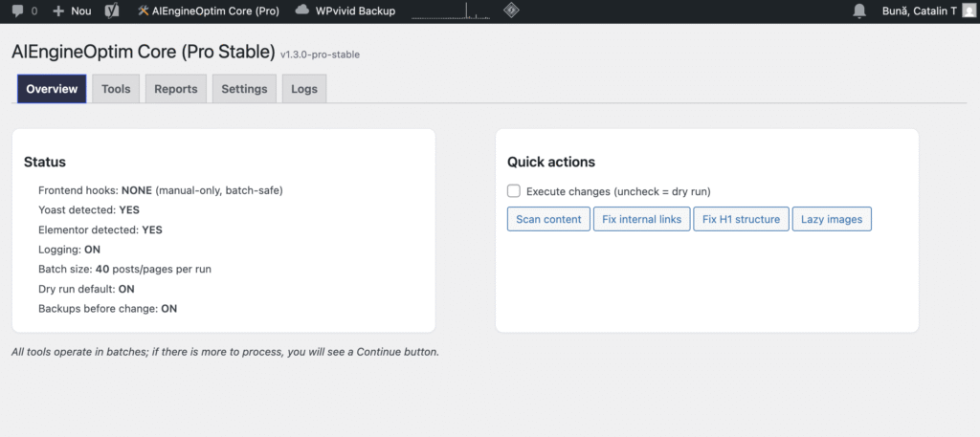Toggle the Execute changes checkbox
The height and width of the screenshot is (437, 980).
(x=514, y=191)
